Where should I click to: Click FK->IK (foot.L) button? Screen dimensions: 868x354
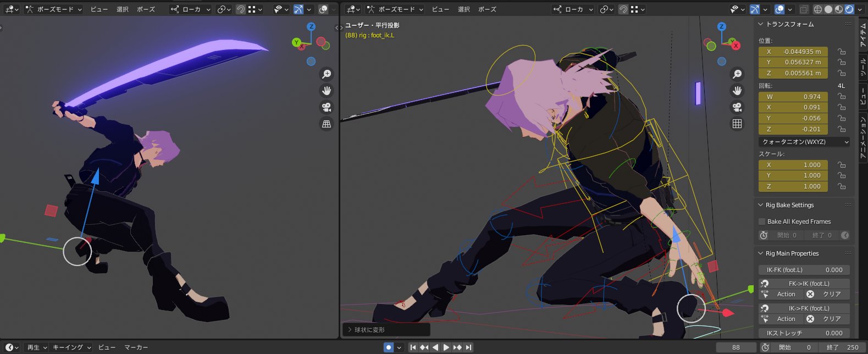804,284
